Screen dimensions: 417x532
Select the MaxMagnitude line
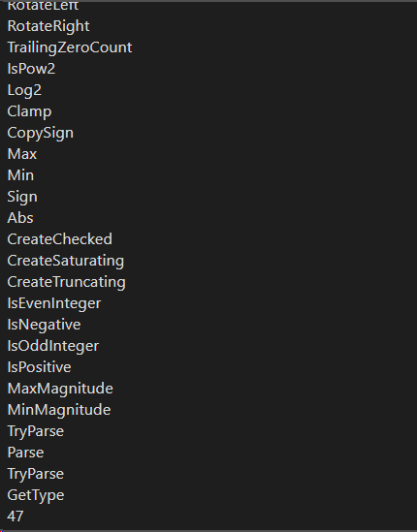click(x=60, y=390)
